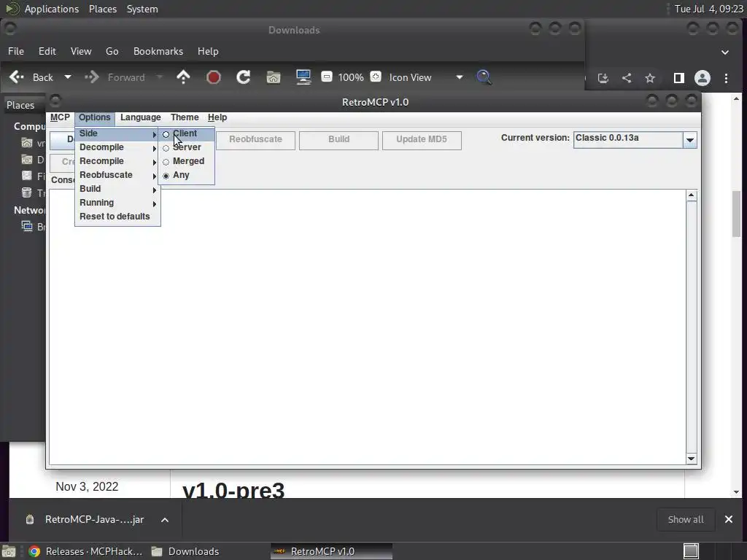Close the Options menu in RetroMCP
Screen dimensions: 747x560
(x=94, y=117)
